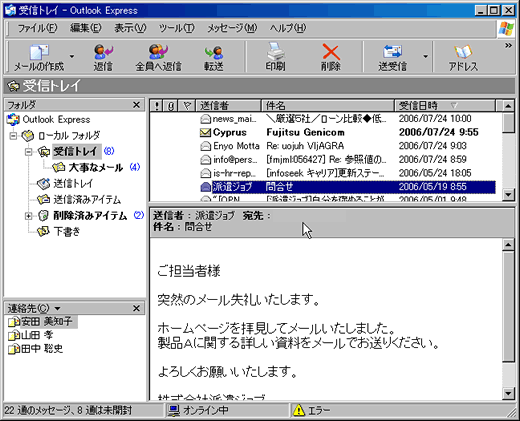This screenshot has height=421, width=520.
Task: Open the 編集(E) menu
Action: (x=86, y=28)
